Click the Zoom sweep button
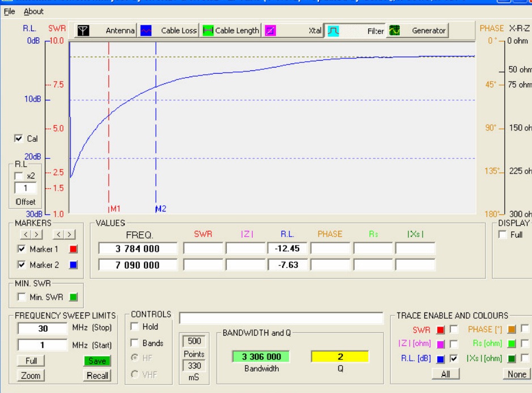 [31, 375]
